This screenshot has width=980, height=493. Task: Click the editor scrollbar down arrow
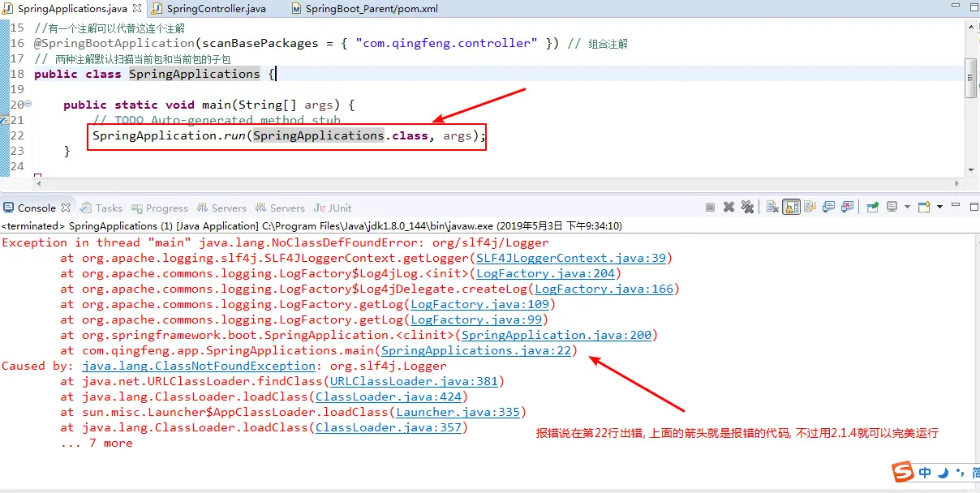click(971, 170)
